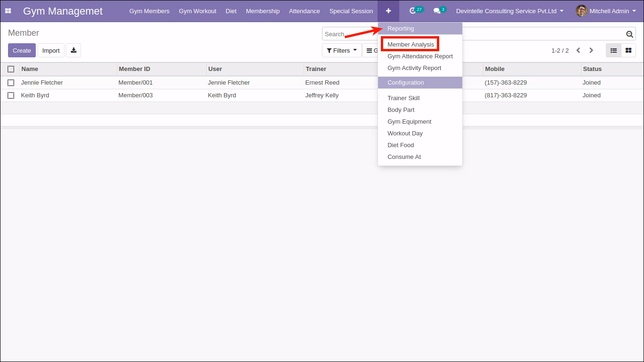644x362 pixels.
Task: Select Member Analysis from Reporting menu
Action: coord(411,44)
